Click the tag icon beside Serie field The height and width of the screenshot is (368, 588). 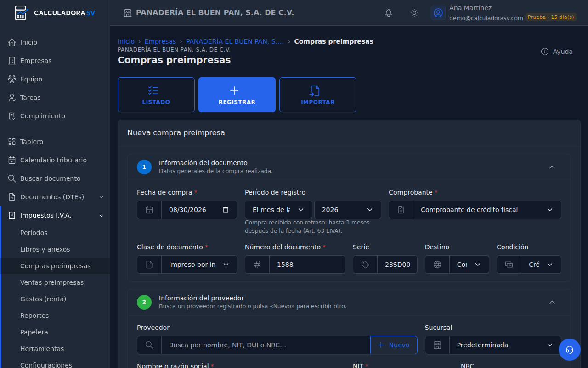[365, 264]
